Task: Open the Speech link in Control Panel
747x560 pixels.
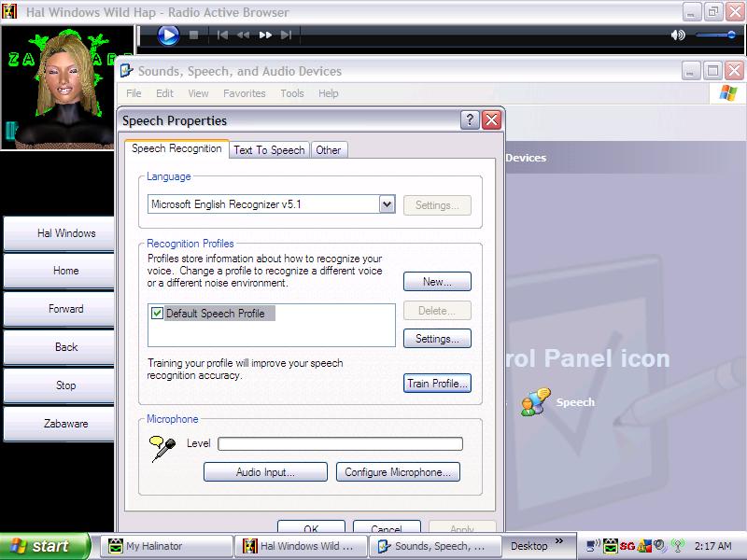Action: (x=575, y=402)
